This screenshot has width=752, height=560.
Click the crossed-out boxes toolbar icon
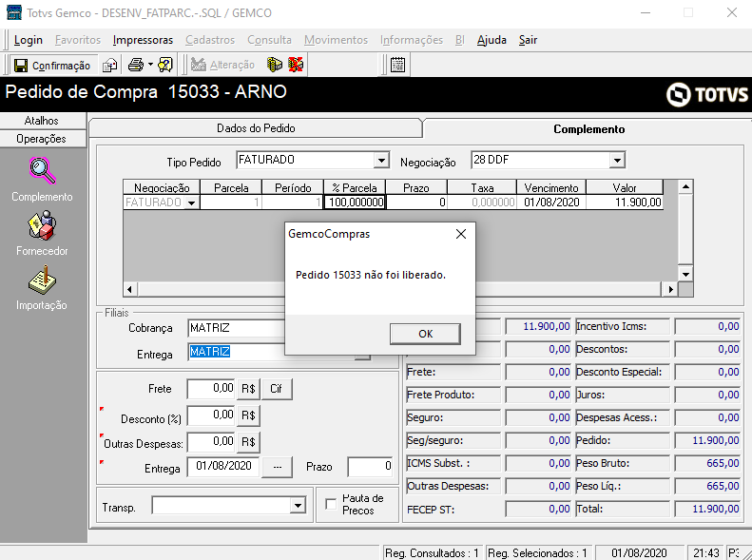296,65
